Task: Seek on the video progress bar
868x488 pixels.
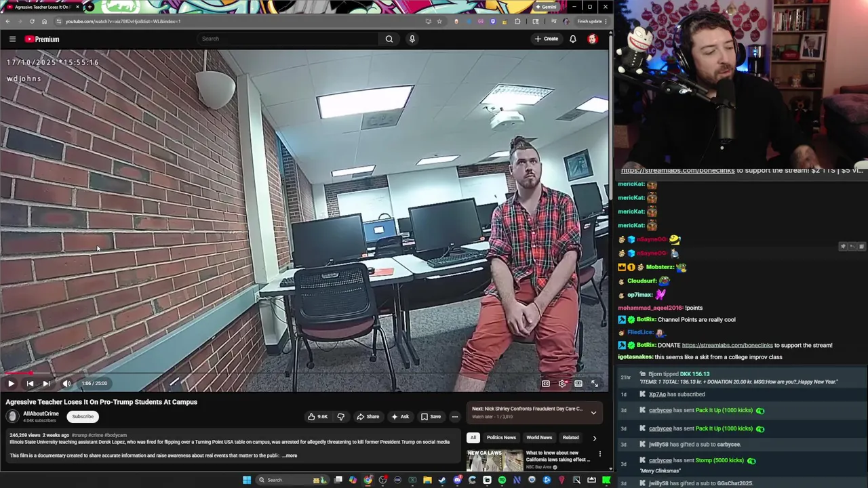Action: 304,373
